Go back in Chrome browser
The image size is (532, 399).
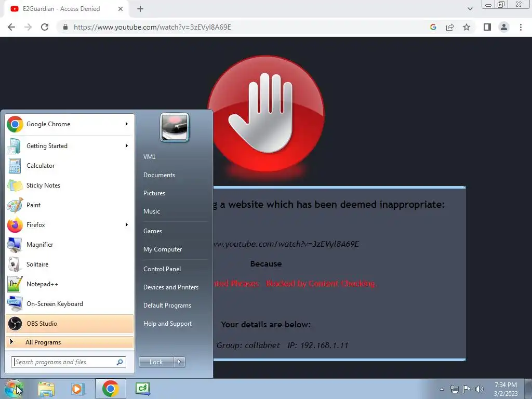[11, 27]
